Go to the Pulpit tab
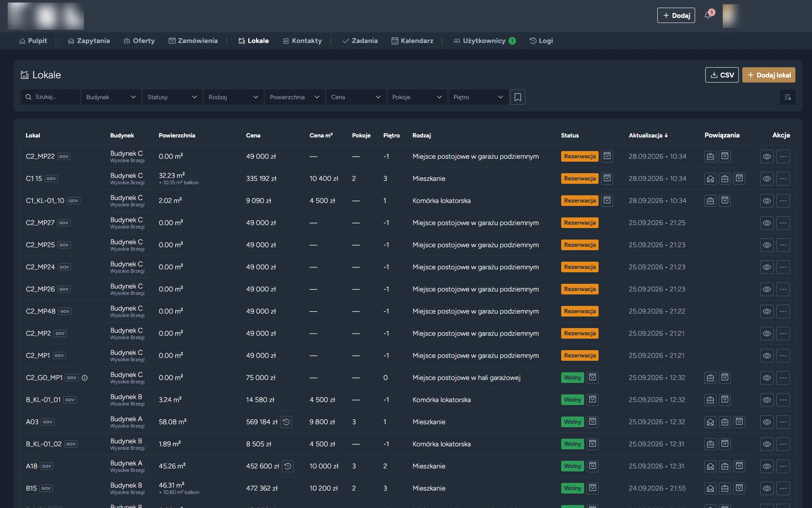Viewport: 812px width, 508px height. [33, 41]
